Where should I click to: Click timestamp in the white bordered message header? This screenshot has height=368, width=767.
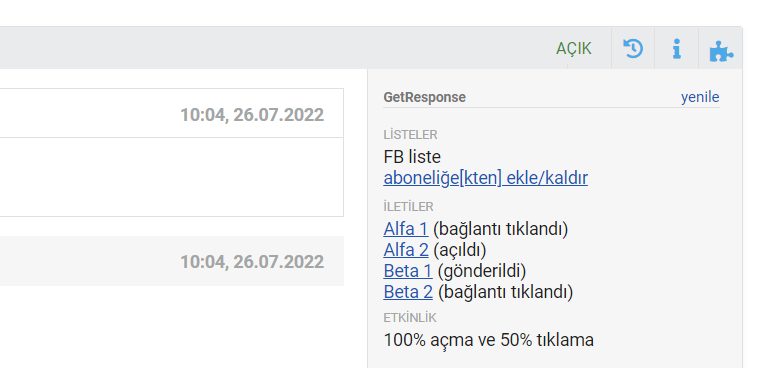click(x=252, y=115)
